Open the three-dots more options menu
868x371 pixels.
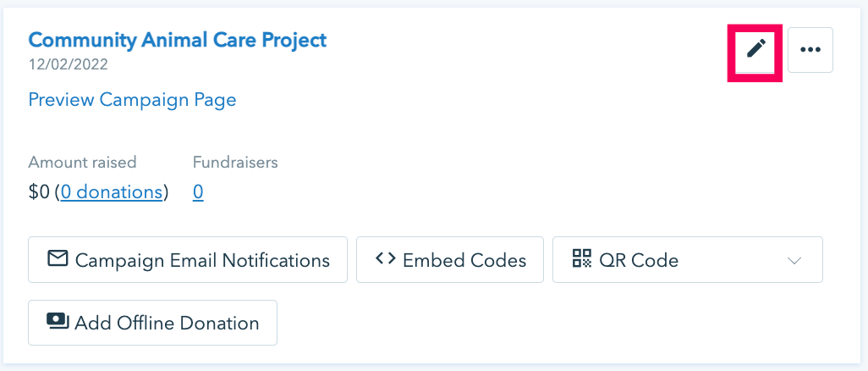[x=810, y=49]
